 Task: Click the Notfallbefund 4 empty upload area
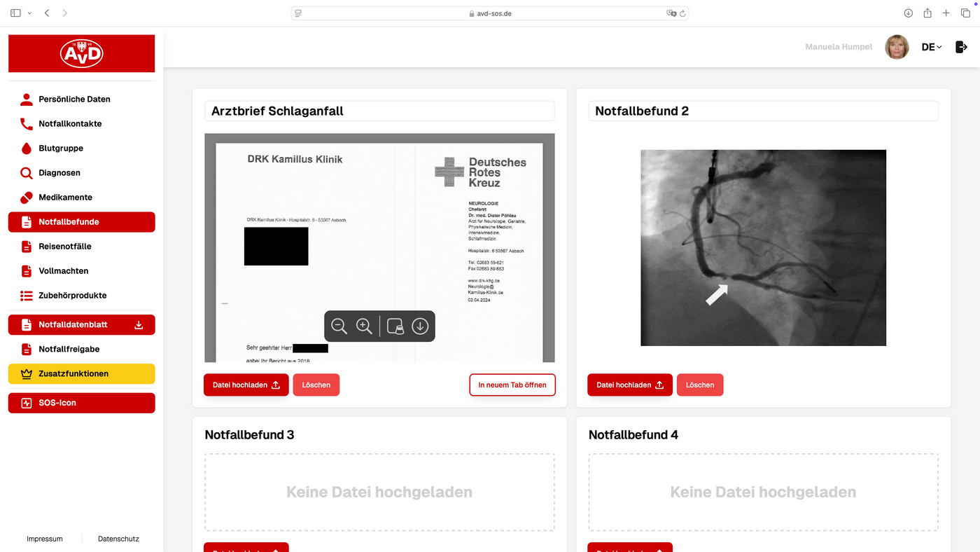point(763,492)
